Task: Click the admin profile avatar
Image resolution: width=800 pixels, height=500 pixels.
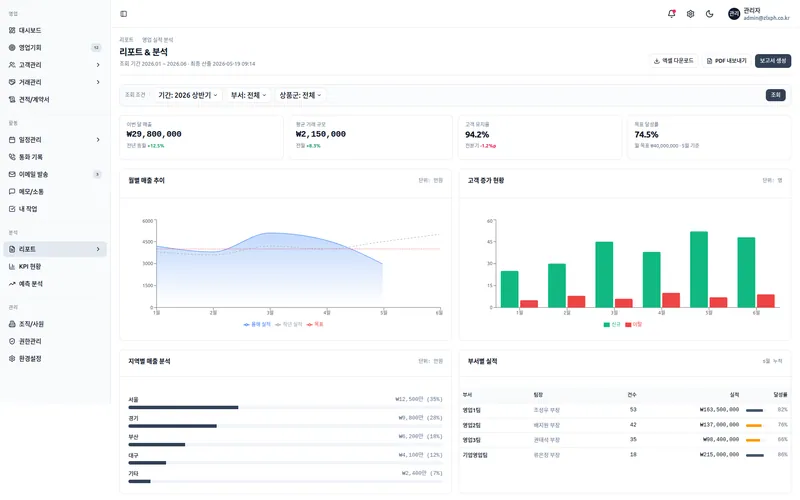Action: [x=734, y=14]
